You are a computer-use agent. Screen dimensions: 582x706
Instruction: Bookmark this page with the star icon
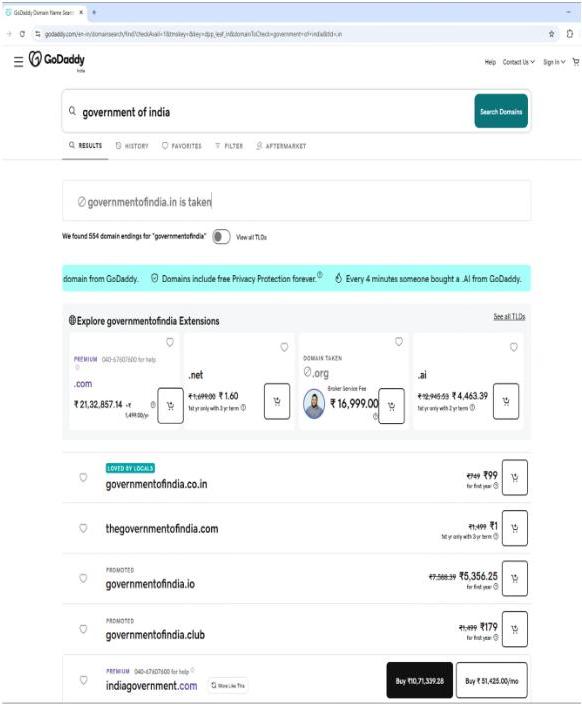(551, 34)
